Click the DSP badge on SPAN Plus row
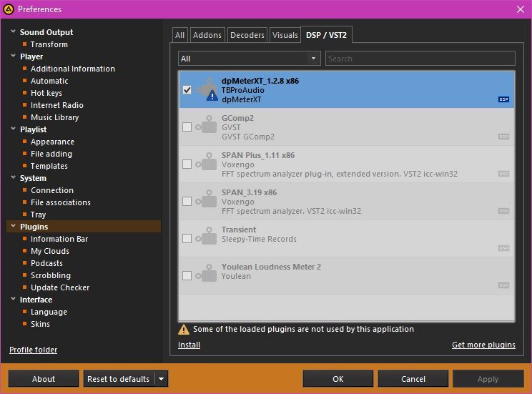532x394 pixels. [x=503, y=174]
